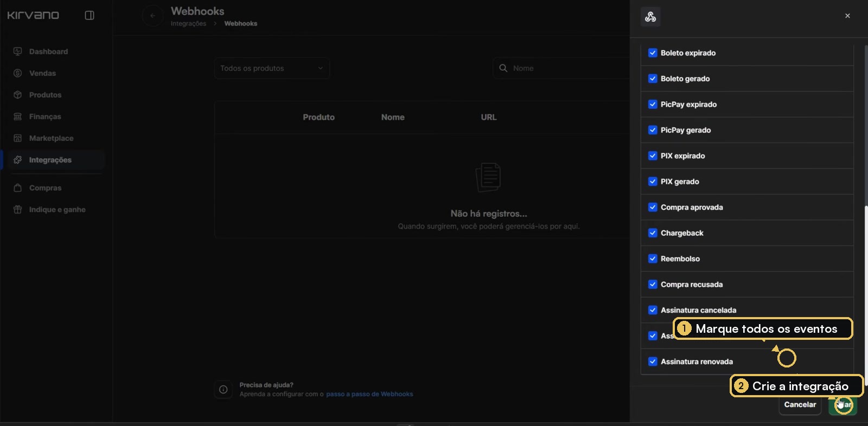
Task: Click the info icon near Precisa de ajuda
Action: [223, 390]
